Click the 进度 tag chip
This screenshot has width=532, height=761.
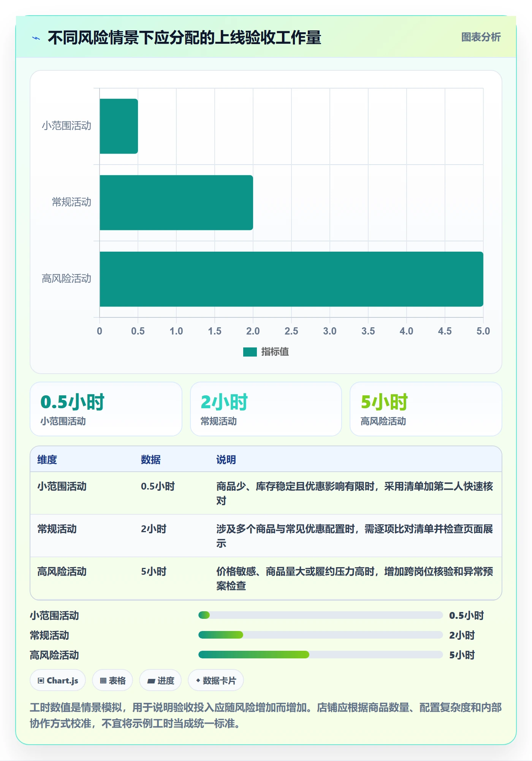tap(160, 680)
